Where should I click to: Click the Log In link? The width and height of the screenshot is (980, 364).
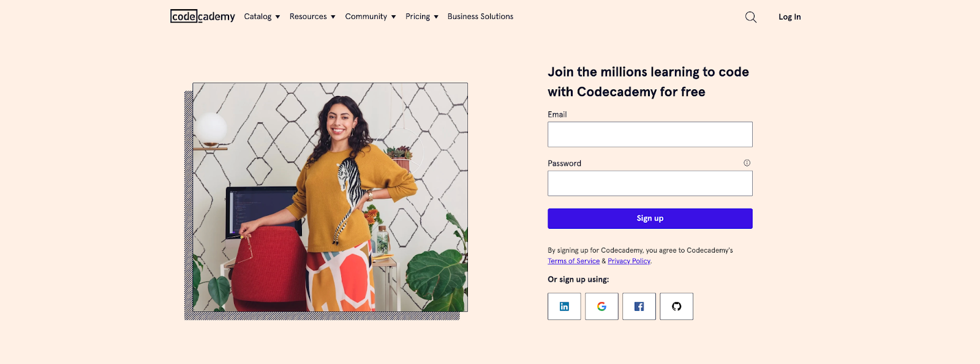(x=790, y=17)
